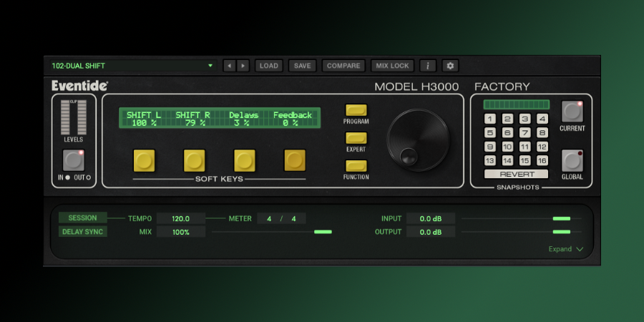Select snapshot 6
Screen dimensions: 644x322
coord(507,132)
